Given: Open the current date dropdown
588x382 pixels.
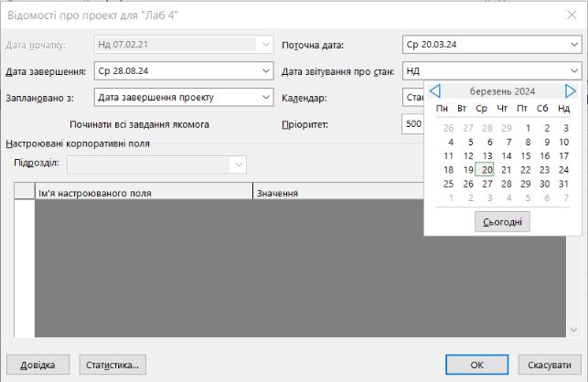Looking at the screenshot, I should [x=574, y=45].
